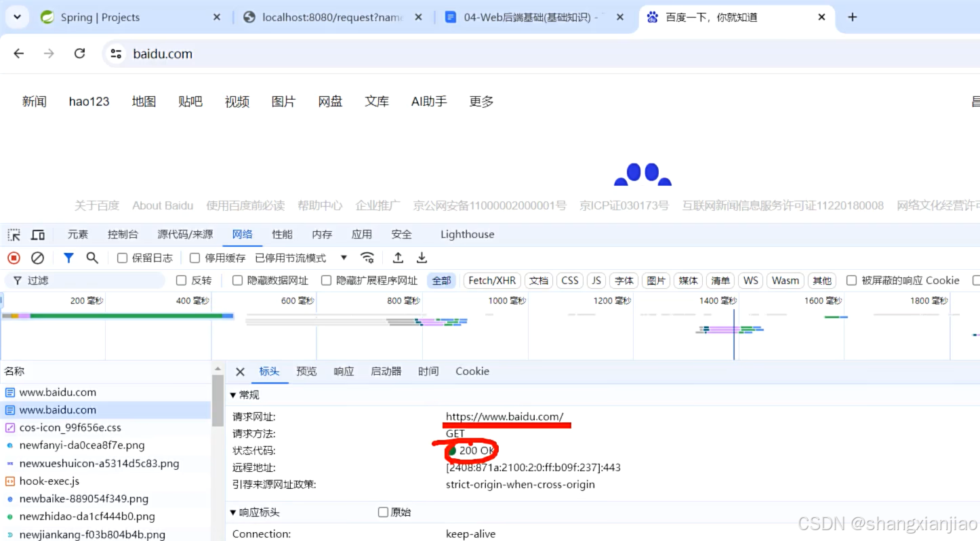The width and height of the screenshot is (980, 541).
Task: Filter requests by Fetch/XHR
Action: coord(492,281)
